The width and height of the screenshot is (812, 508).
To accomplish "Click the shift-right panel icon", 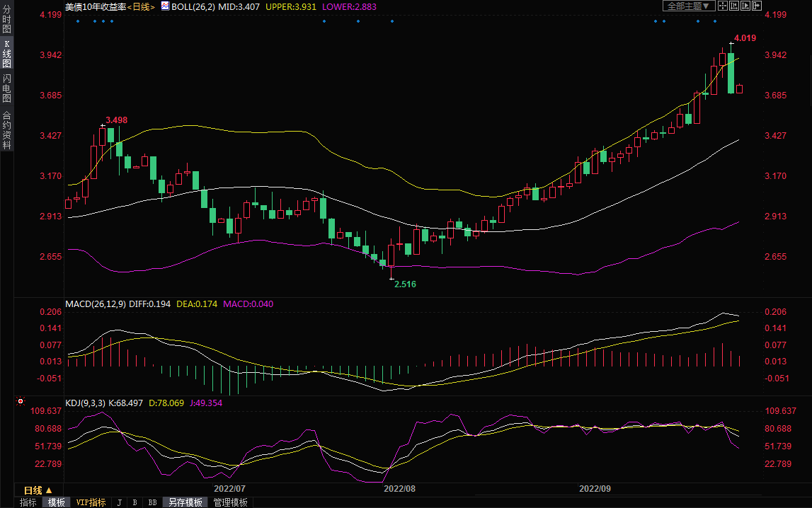I will pyautogui.click(x=757, y=6).
